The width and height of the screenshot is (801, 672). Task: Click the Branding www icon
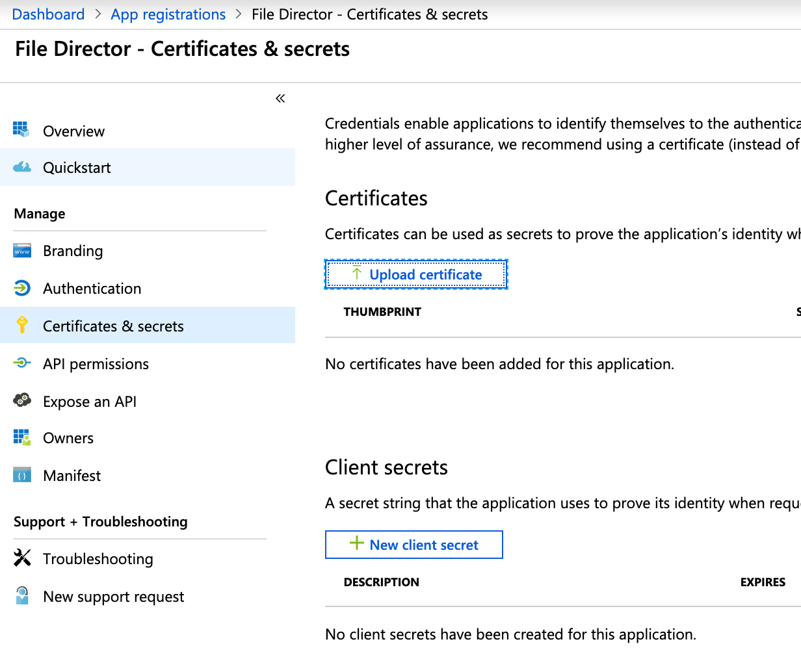tap(22, 251)
